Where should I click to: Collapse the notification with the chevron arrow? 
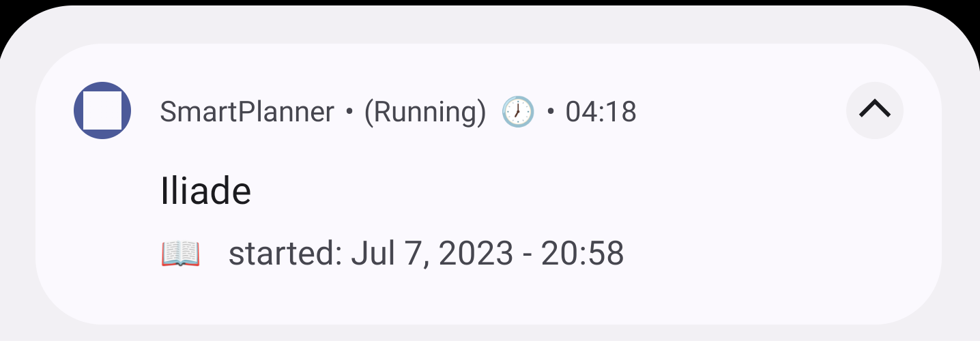point(874,110)
